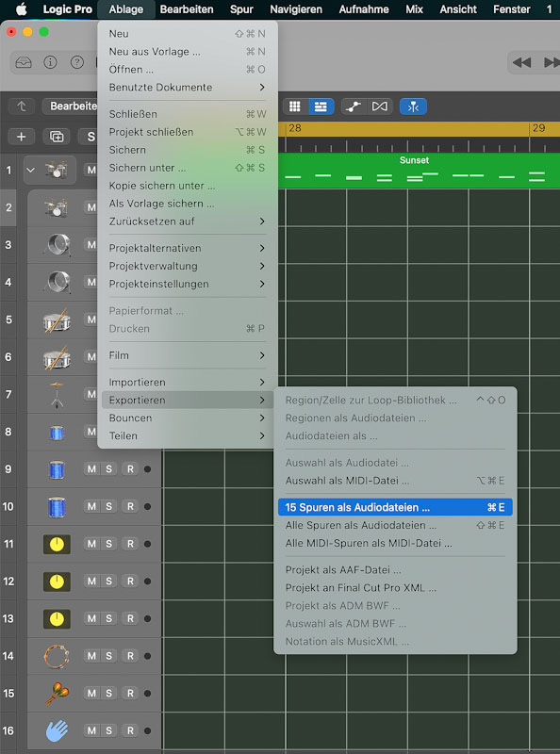Viewport: 560px width, 754px height.
Task: Open the Mix menu
Action: 414,9
